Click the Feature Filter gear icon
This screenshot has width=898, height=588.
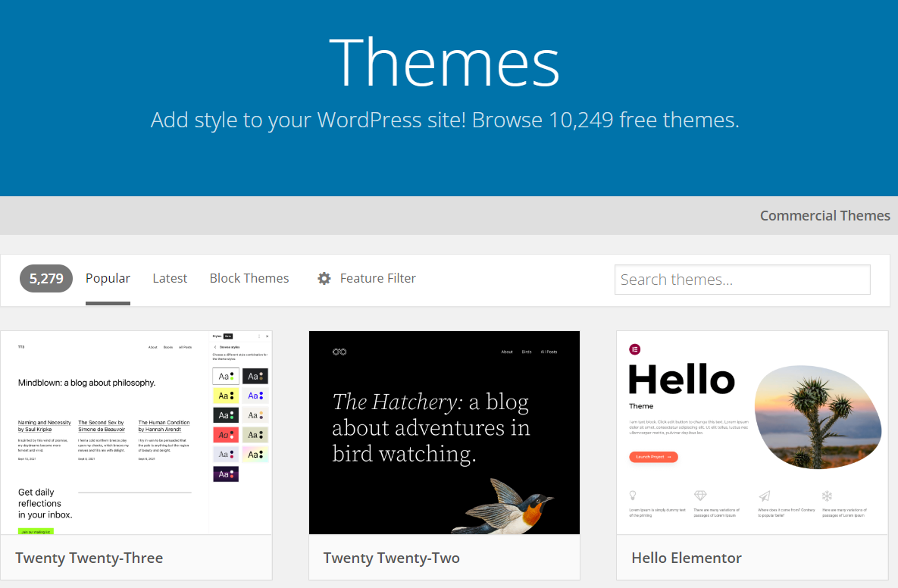pos(324,278)
